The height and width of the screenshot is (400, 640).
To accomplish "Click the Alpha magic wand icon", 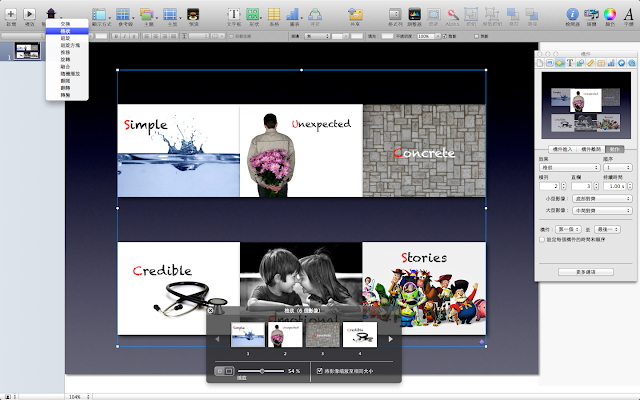I will point(452,14).
